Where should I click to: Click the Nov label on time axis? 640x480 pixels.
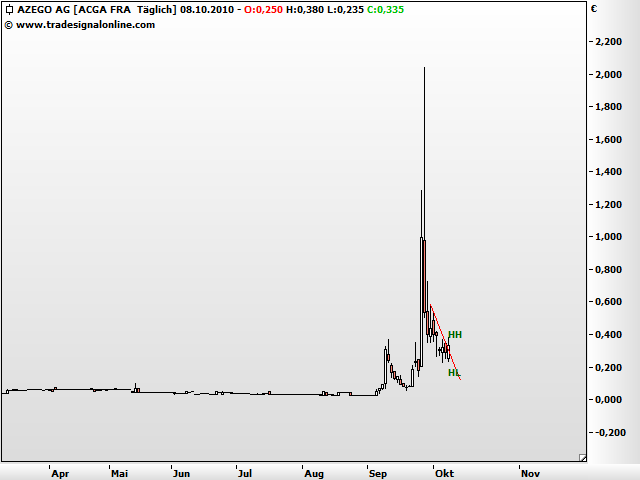[x=530, y=473]
